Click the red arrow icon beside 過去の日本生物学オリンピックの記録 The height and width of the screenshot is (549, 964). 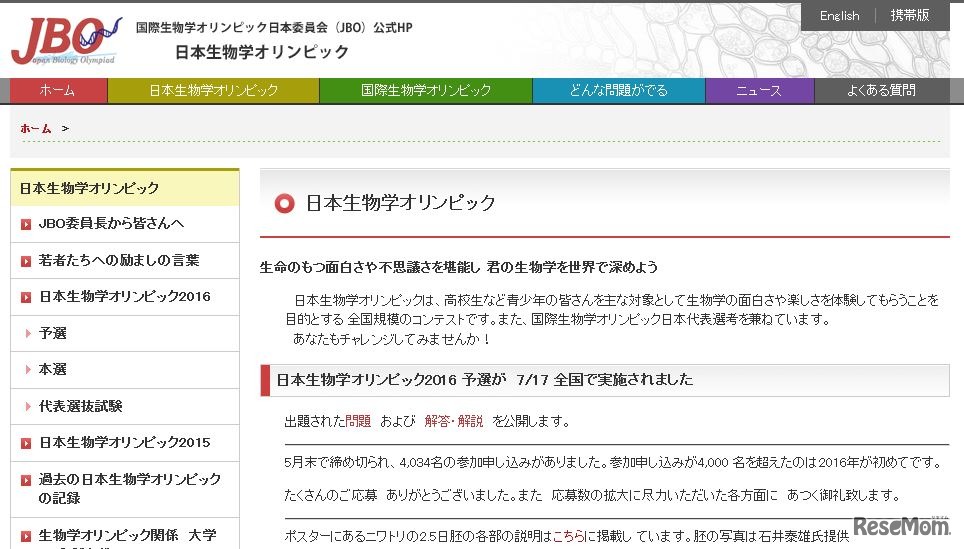tap(26, 480)
